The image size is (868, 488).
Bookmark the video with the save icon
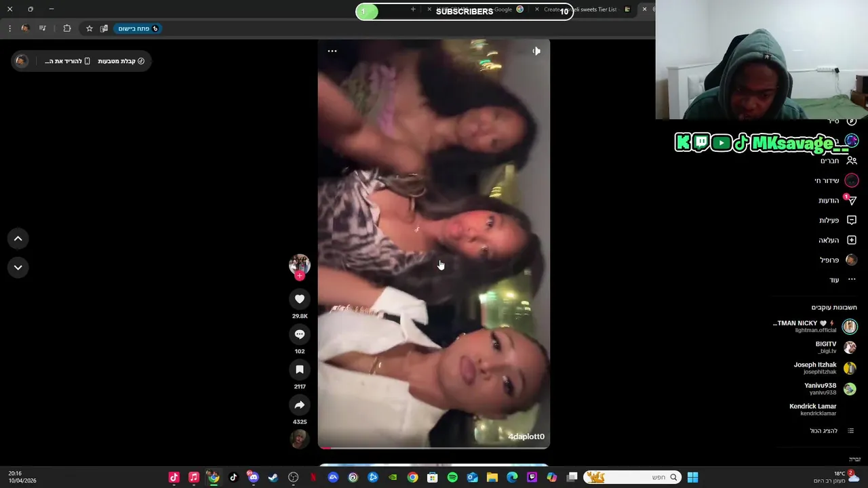coord(299,369)
